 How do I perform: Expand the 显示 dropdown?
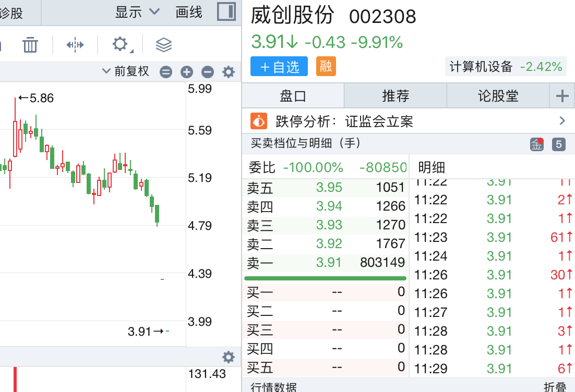coord(137,12)
